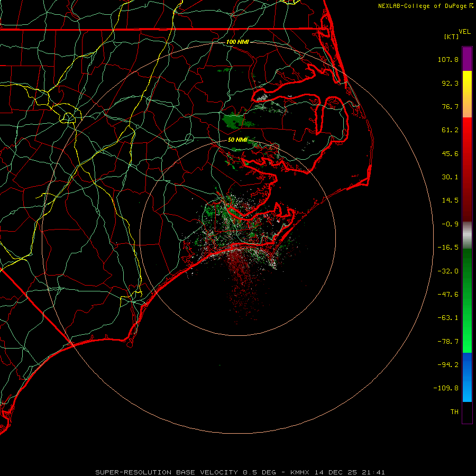476x476 pixels.
Task: Click the -63.1 legend value
Action: (448, 318)
